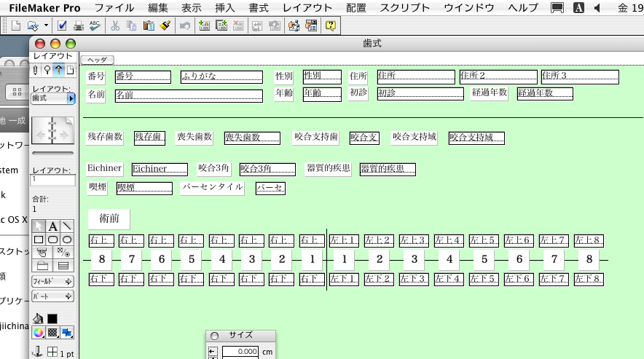The image size is (644, 359).
Task: Open the ヘルプ menu
Action: (x=523, y=8)
